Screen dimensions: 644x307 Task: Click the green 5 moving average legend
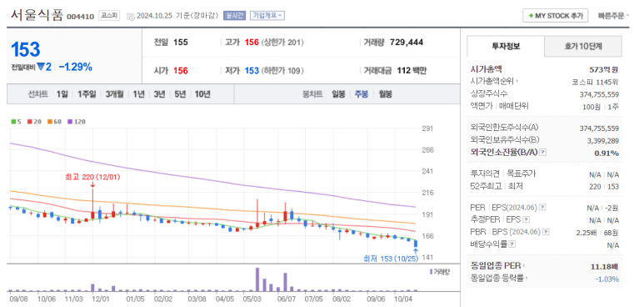point(17,122)
